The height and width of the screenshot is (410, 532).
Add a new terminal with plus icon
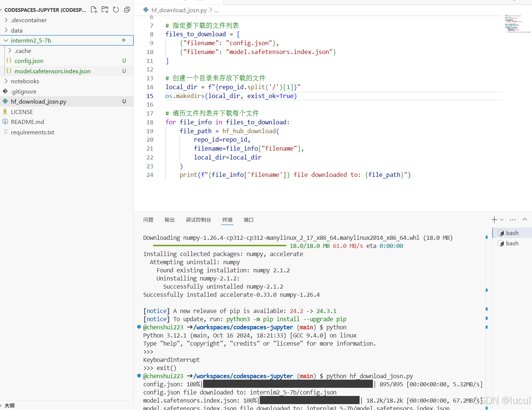coord(494,219)
